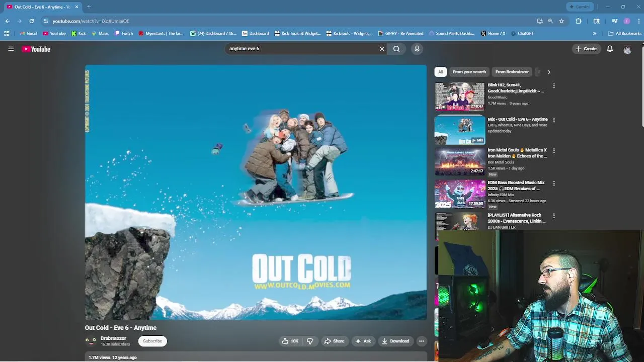Open Kick bookmark

(78, 34)
